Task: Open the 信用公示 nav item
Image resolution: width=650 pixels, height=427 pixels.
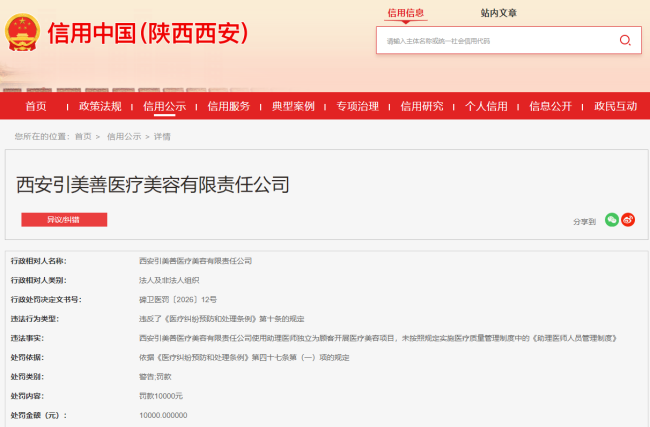Action: pos(165,107)
